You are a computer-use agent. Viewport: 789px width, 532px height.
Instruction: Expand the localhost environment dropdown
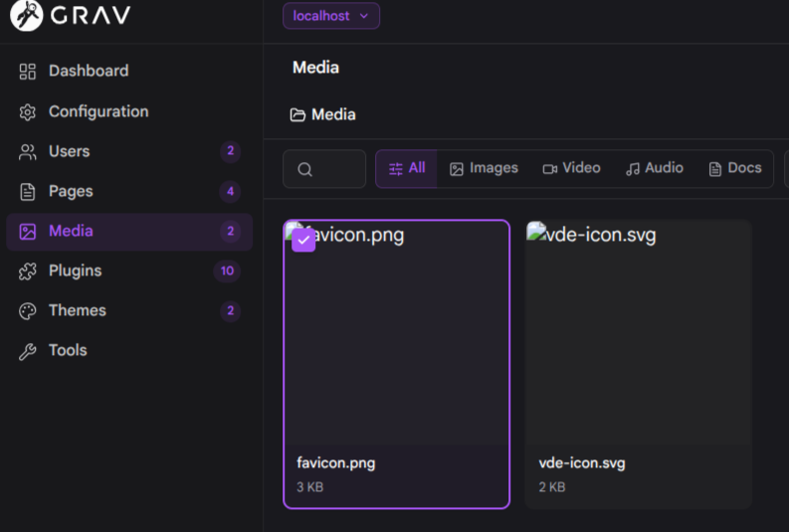pos(331,16)
